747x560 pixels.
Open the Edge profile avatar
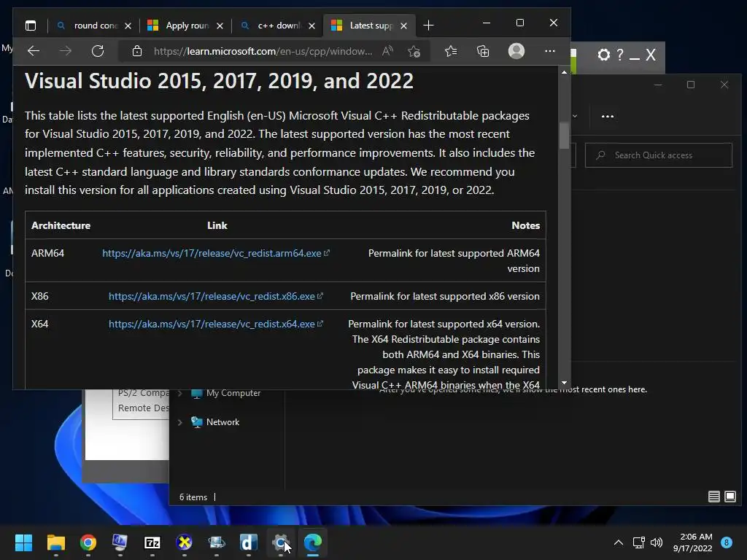[x=516, y=51]
